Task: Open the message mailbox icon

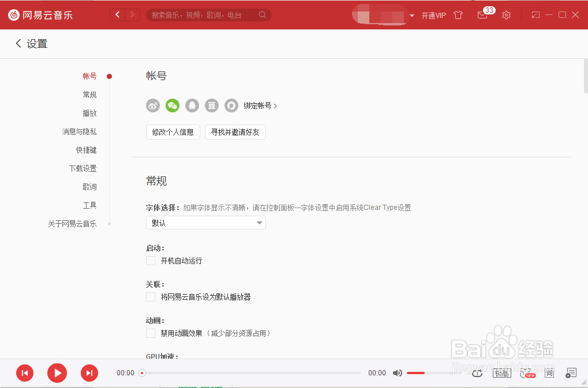Action: (x=482, y=15)
